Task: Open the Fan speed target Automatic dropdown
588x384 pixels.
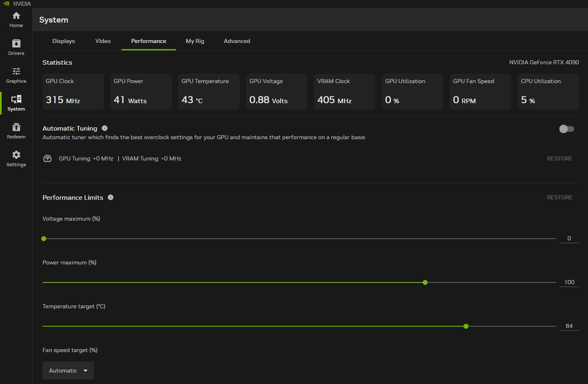Action: pos(68,370)
